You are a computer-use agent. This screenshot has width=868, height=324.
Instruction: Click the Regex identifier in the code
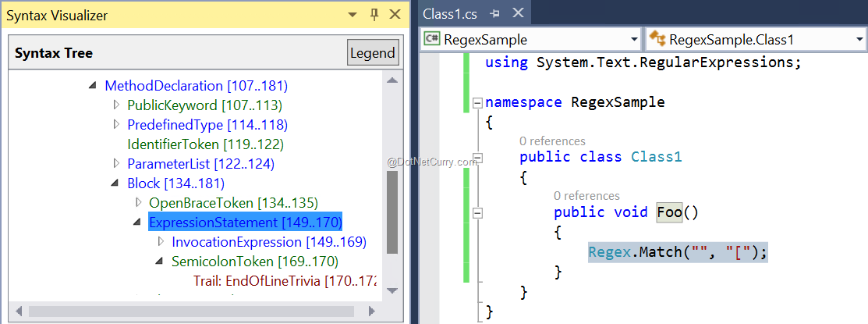click(x=610, y=252)
